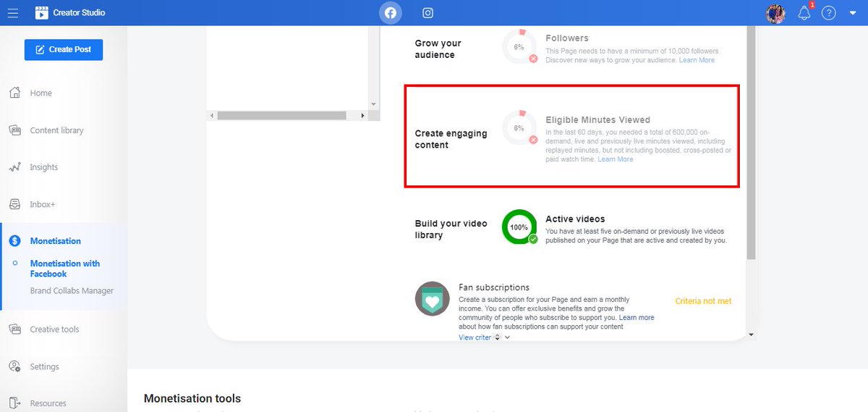
Task: Click the main panel vertical scrollbar thumb
Action: coord(751,144)
